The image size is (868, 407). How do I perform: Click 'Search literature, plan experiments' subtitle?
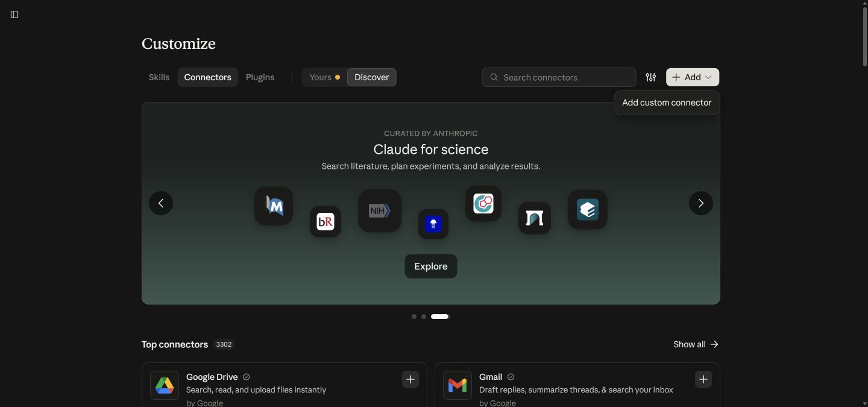pos(431,166)
